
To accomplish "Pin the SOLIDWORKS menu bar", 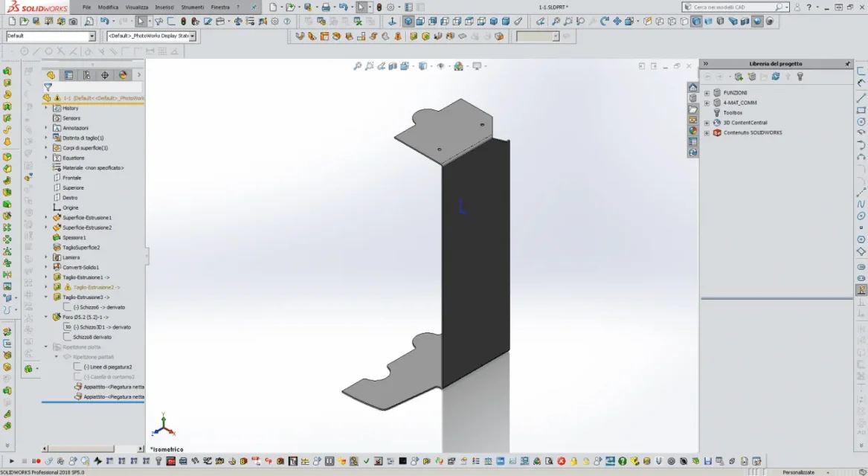I will point(254,7).
